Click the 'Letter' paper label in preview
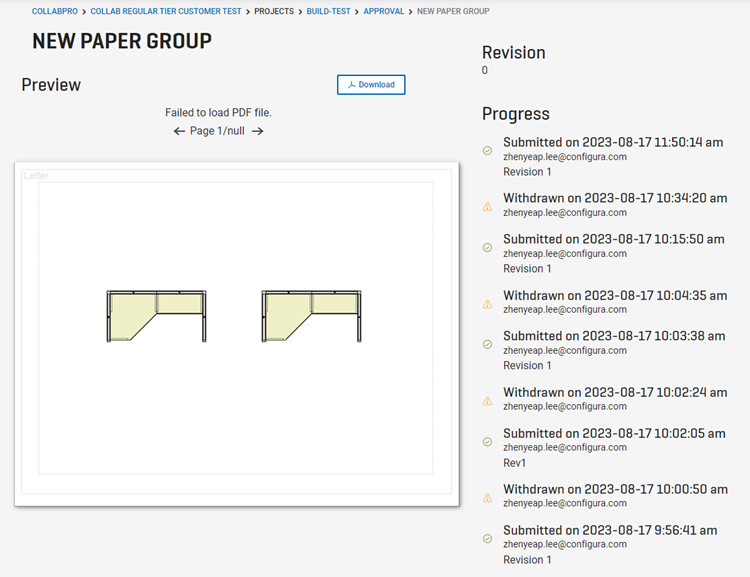This screenshot has width=750, height=577. tap(36, 176)
